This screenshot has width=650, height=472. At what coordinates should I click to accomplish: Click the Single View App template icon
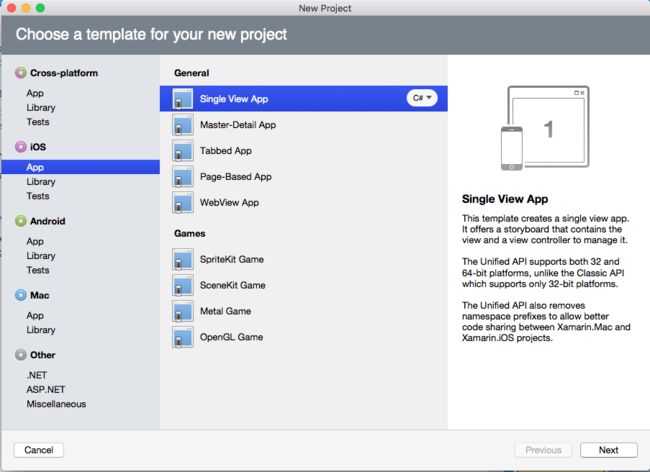[x=183, y=99]
